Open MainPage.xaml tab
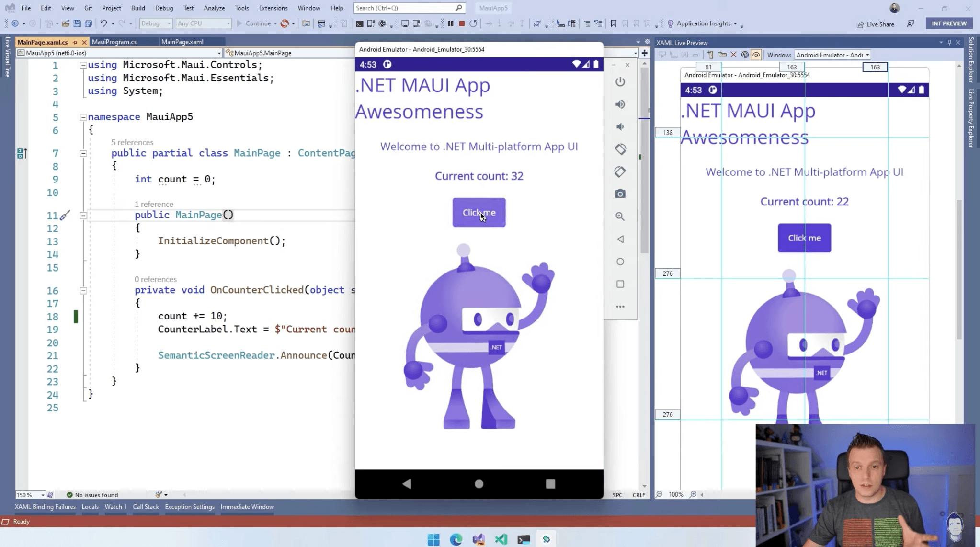Screen dimensions: 980x547 (182, 42)
